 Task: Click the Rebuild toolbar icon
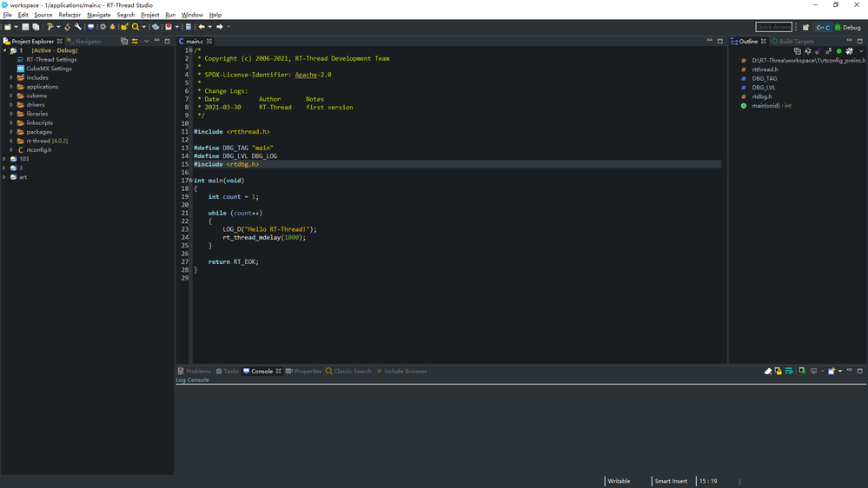(x=68, y=27)
